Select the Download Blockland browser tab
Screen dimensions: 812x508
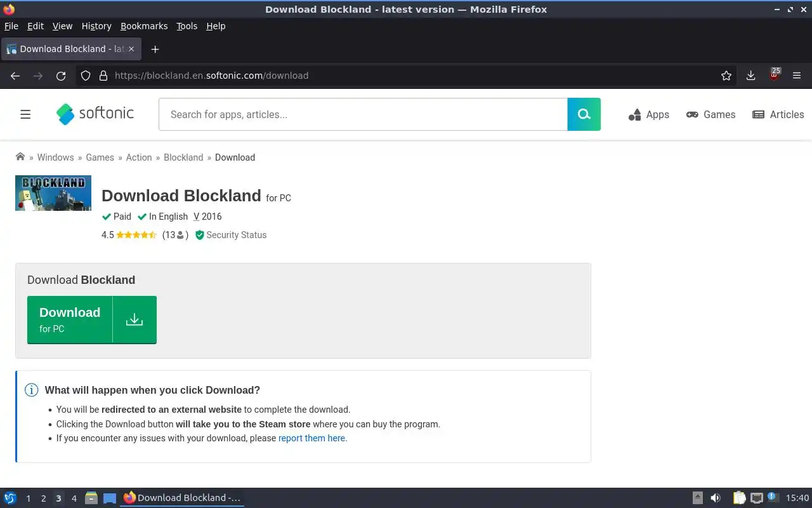coord(71,49)
